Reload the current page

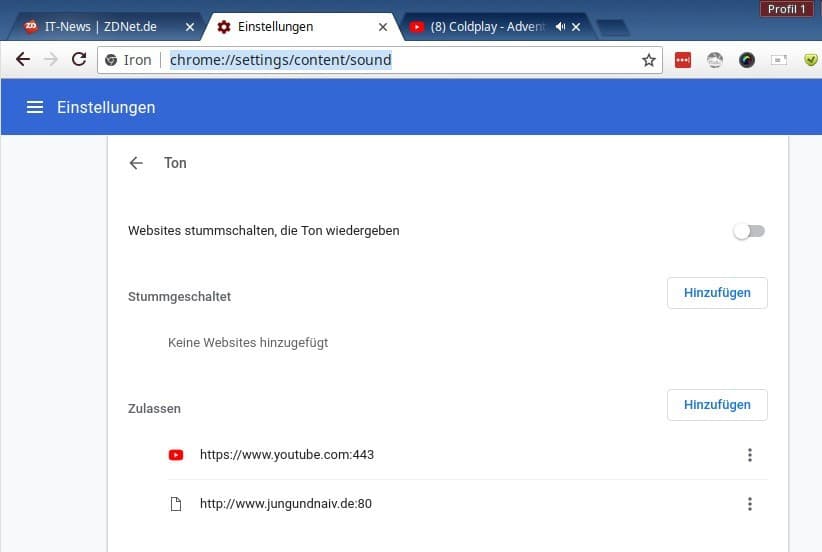pos(79,60)
